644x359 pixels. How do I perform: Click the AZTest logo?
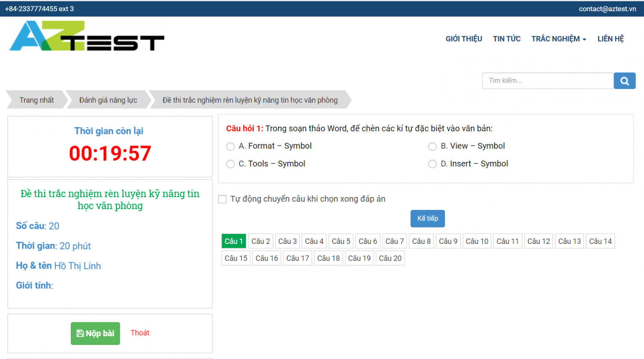coord(87,36)
